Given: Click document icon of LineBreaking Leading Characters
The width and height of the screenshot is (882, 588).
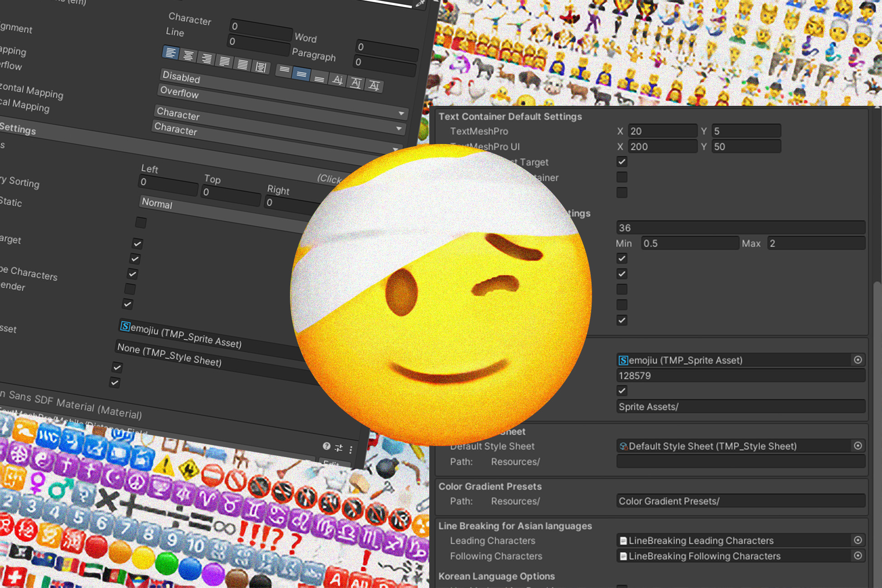Looking at the screenshot, I should [x=623, y=541].
